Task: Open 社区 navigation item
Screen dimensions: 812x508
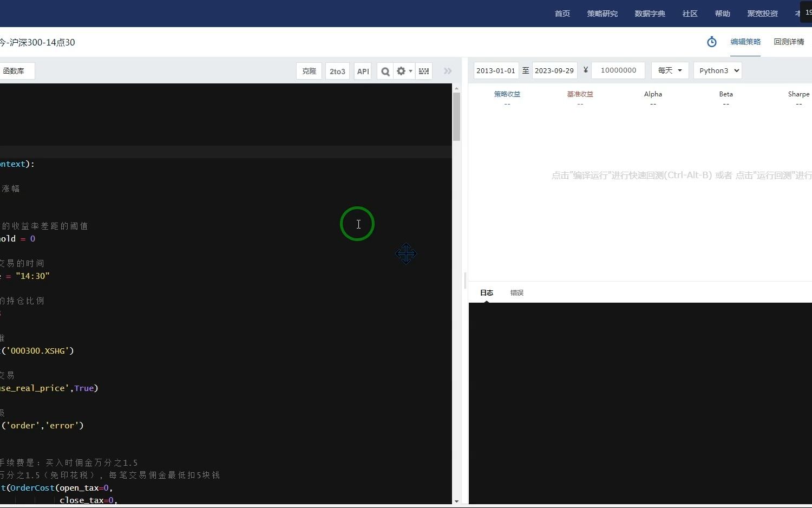Action: click(x=690, y=14)
